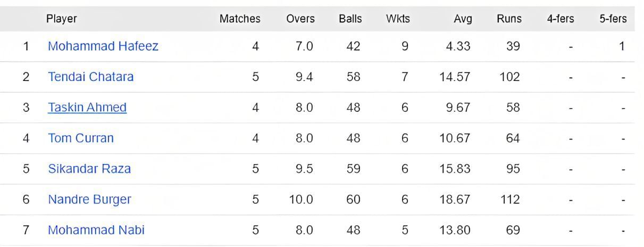Select Tendai Chatara's average 14.57 cell

[x=455, y=77]
